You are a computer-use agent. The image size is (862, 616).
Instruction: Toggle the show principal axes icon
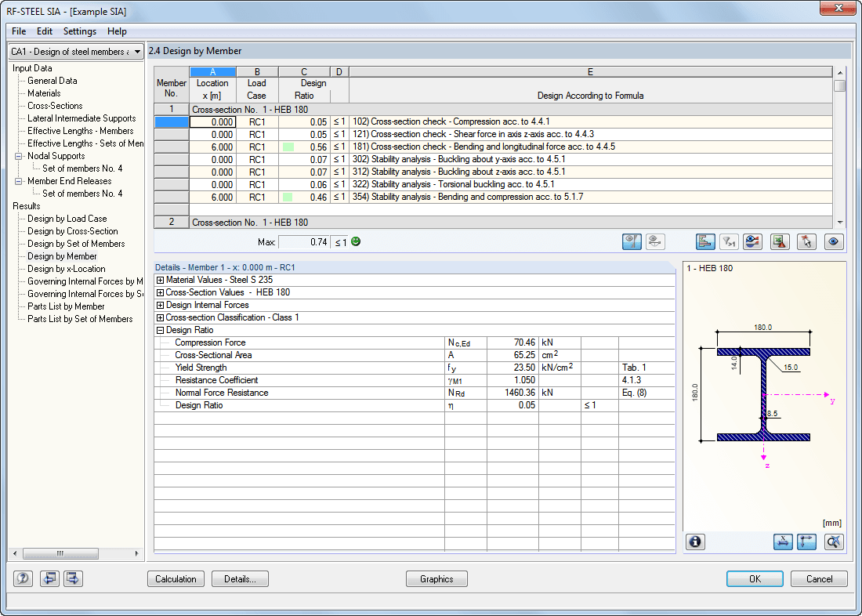(806, 542)
